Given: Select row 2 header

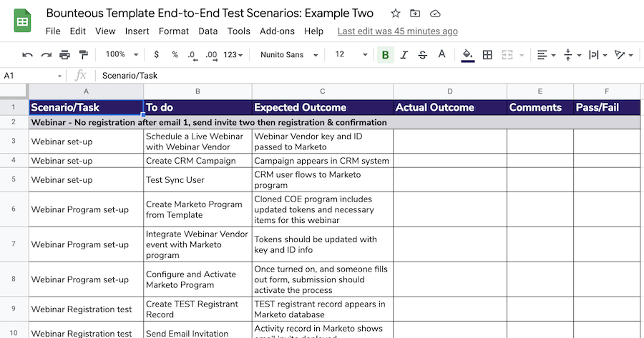Looking at the screenshot, I should [14, 121].
